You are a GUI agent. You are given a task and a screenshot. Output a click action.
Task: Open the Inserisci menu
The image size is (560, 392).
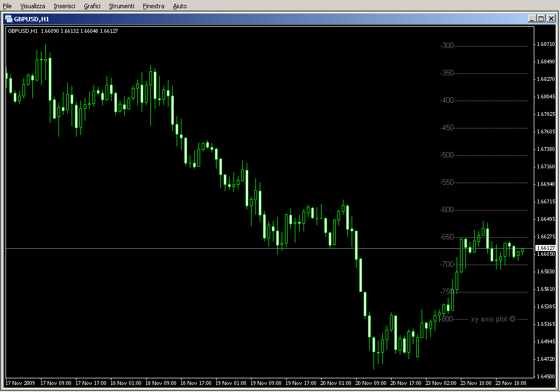click(65, 6)
